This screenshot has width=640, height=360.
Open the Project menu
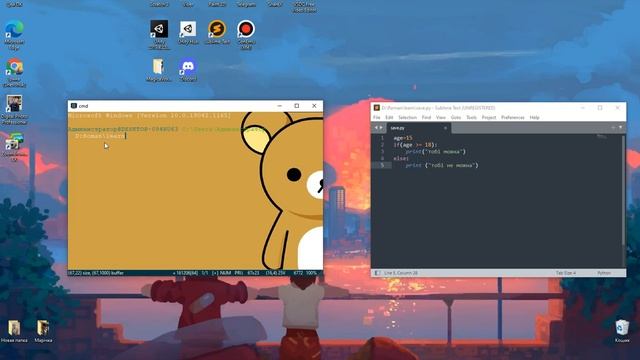pos(489,118)
